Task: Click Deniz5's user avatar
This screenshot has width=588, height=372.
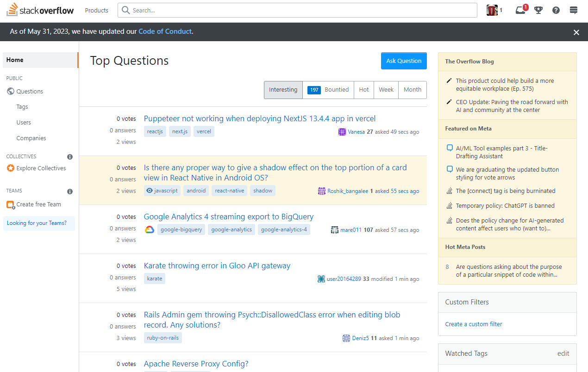Action: tap(346, 338)
